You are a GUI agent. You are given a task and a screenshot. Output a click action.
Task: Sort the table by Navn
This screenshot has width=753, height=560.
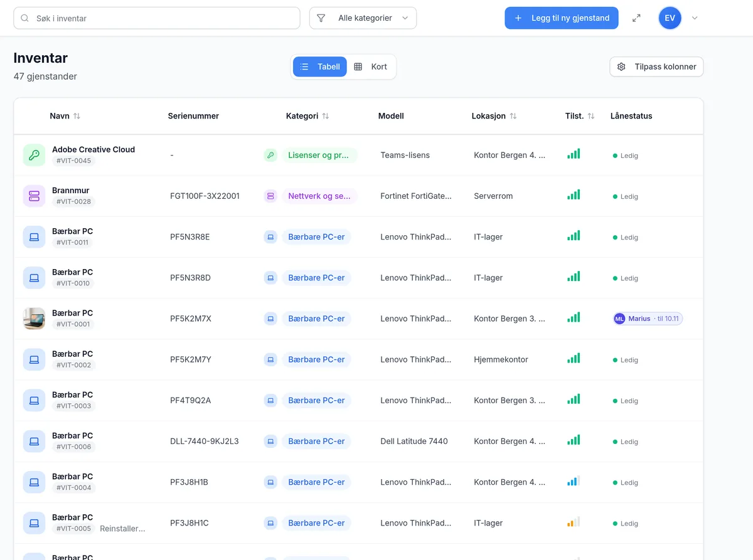pos(65,116)
